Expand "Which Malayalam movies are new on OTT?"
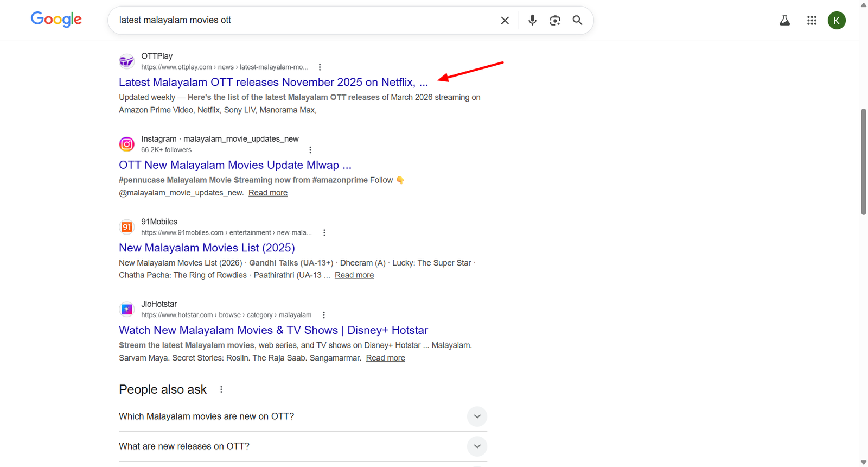 (x=303, y=416)
